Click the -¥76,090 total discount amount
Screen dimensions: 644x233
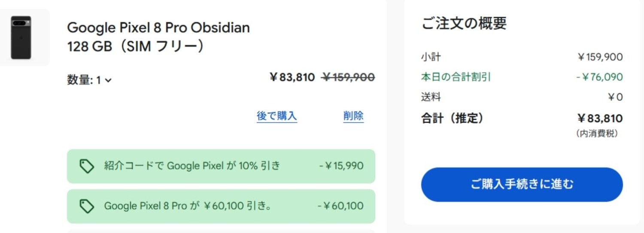pyautogui.click(x=599, y=77)
